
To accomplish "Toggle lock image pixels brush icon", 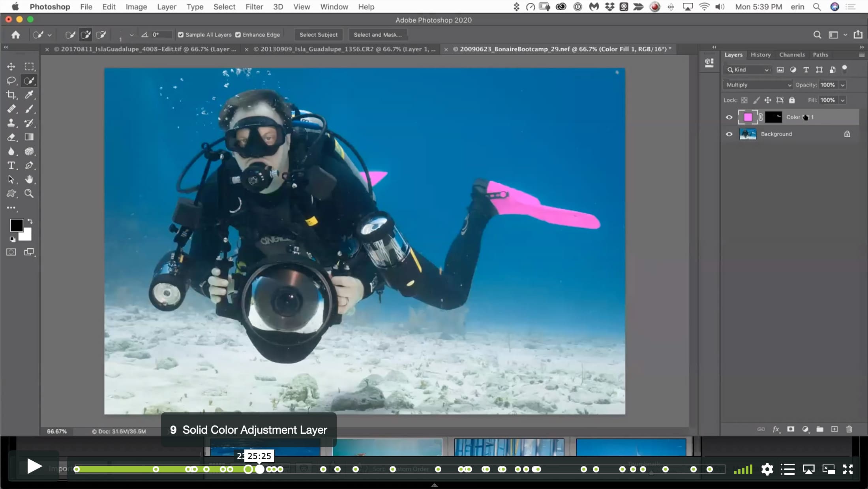I will [756, 100].
